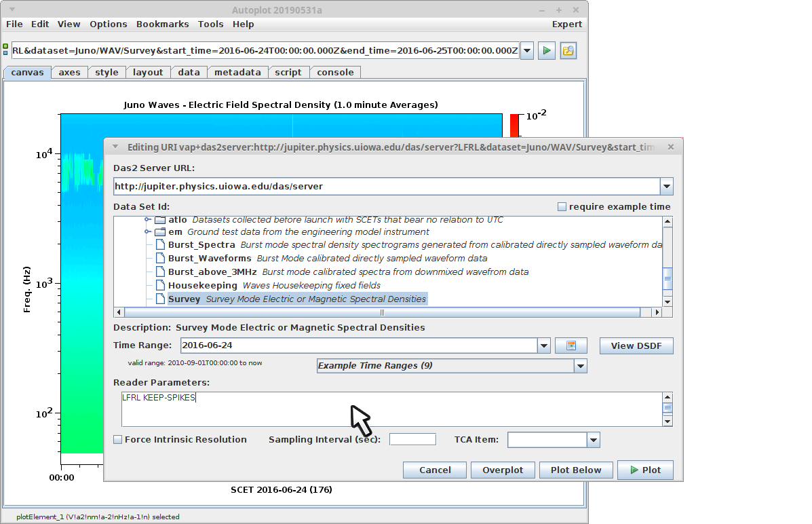Switch to the layout tab
The height and width of the screenshot is (524, 812).
[148, 73]
